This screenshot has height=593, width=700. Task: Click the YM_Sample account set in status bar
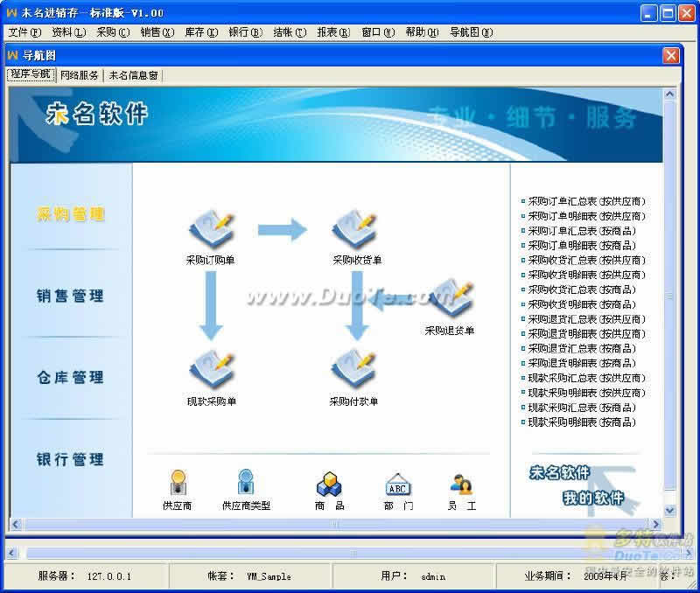pos(269,576)
